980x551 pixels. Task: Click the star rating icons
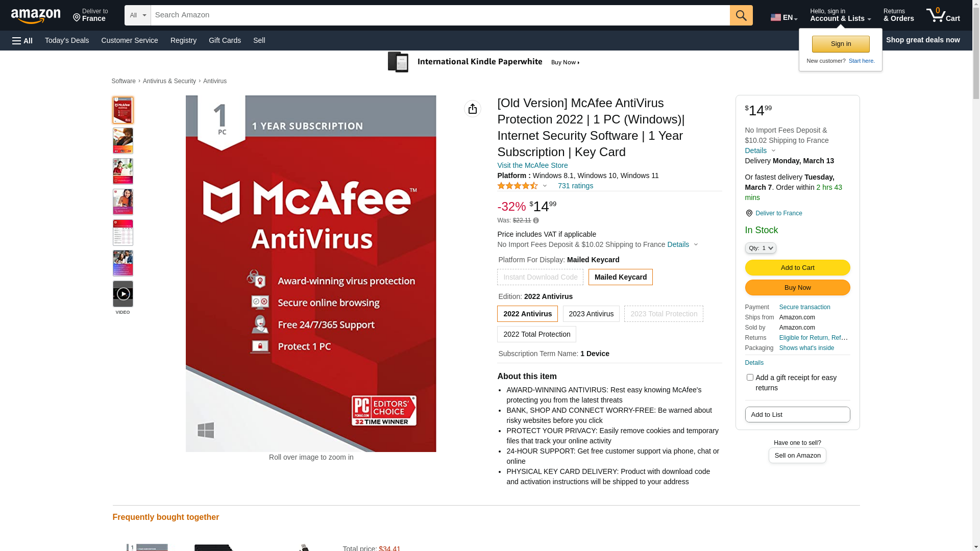coord(518,186)
